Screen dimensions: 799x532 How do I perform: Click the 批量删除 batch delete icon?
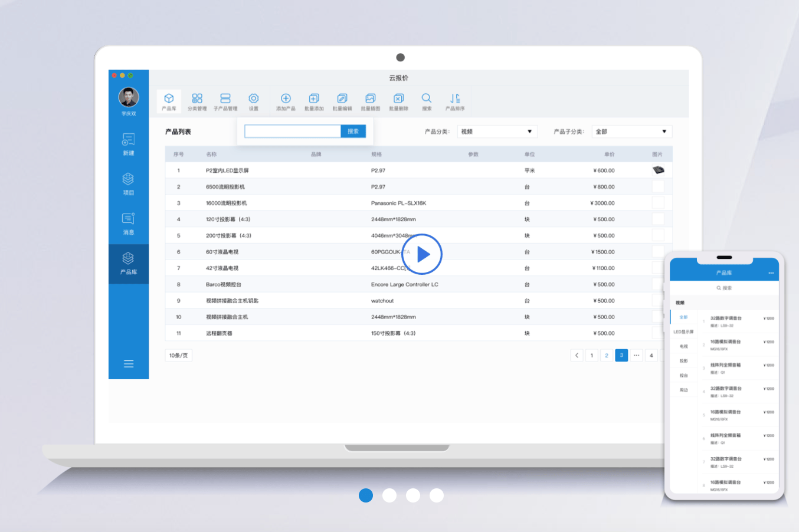(399, 101)
